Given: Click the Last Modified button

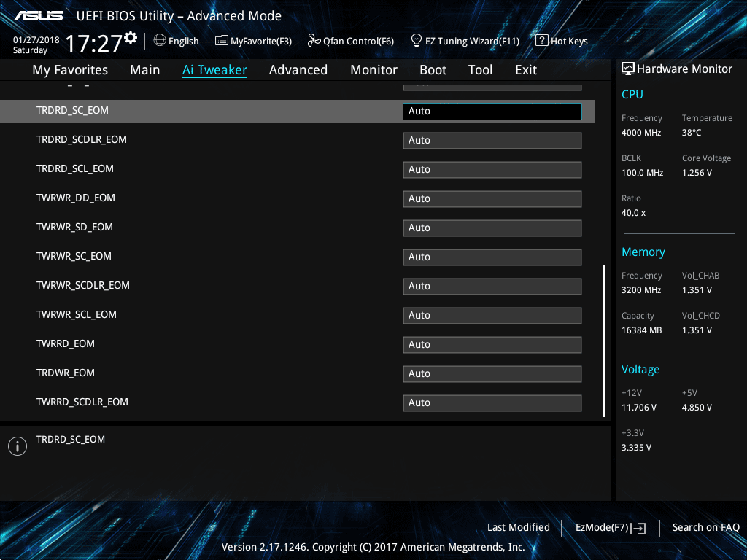Looking at the screenshot, I should click(519, 528).
